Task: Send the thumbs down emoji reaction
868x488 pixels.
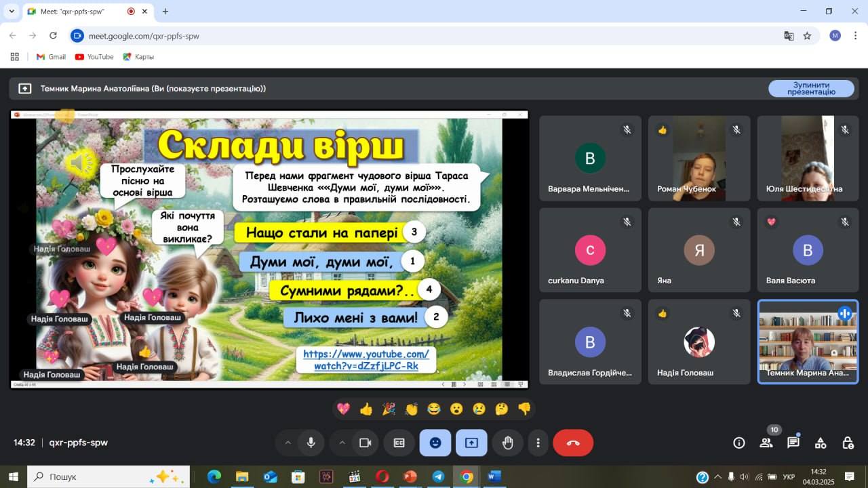Action: (524, 409)
